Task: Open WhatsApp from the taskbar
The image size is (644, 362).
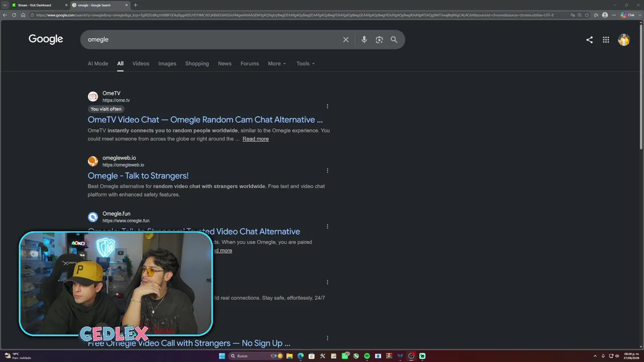Action: tap(345, 356)
